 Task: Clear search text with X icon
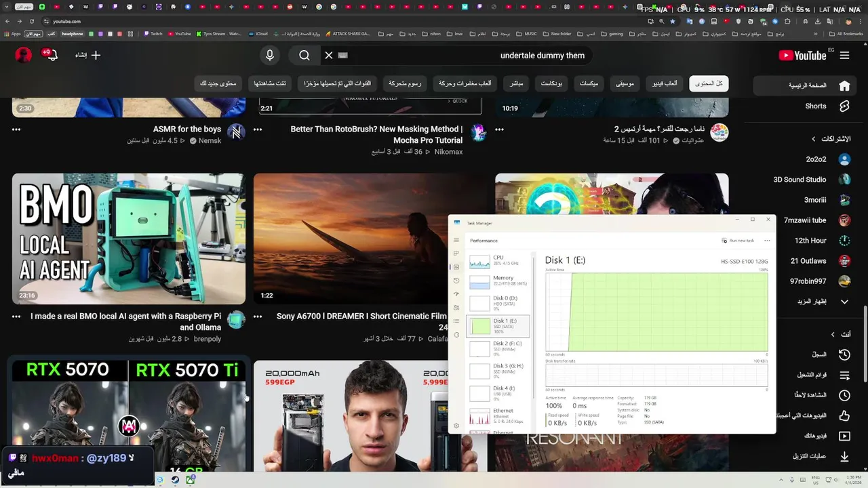[329, 56]
